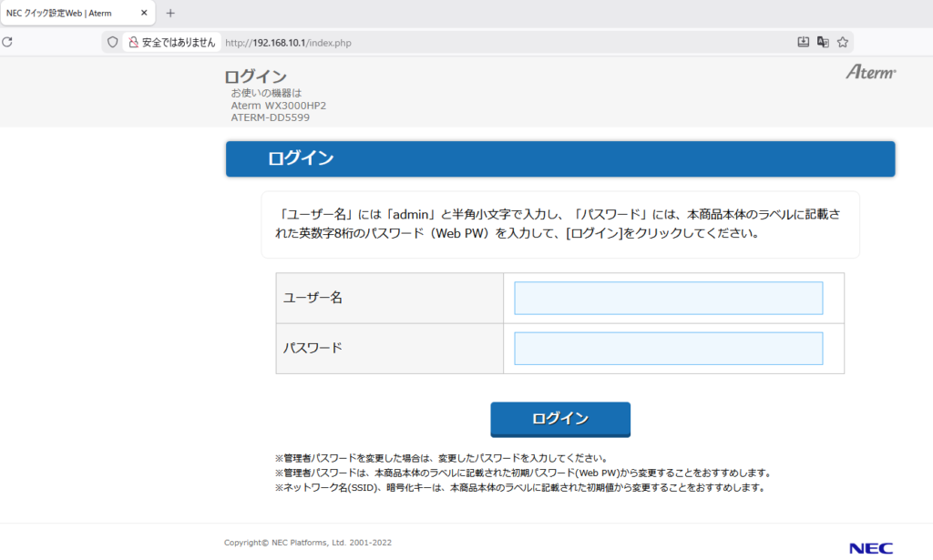Click the save page icon in address bar
Image resolution: width=933 pixels, height=560 pixels.
[803, 42]
